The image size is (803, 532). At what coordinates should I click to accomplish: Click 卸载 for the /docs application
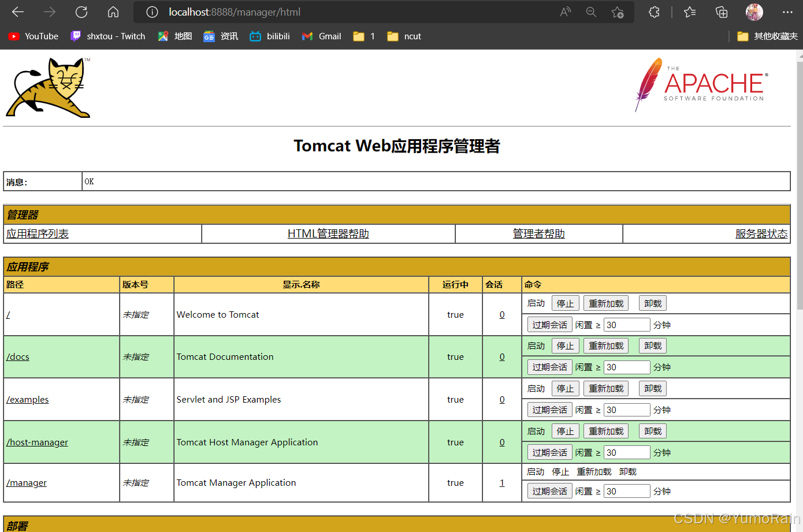click(x=653, y=346)
